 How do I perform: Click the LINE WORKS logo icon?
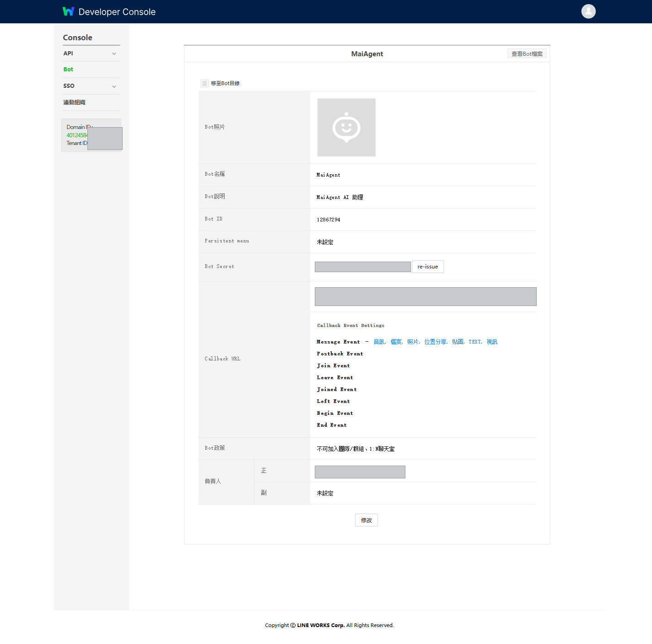pyautogui.click(x=68, y=11)
